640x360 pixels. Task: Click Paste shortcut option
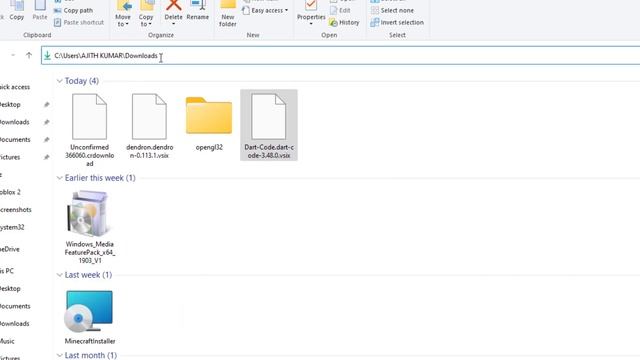79,22
